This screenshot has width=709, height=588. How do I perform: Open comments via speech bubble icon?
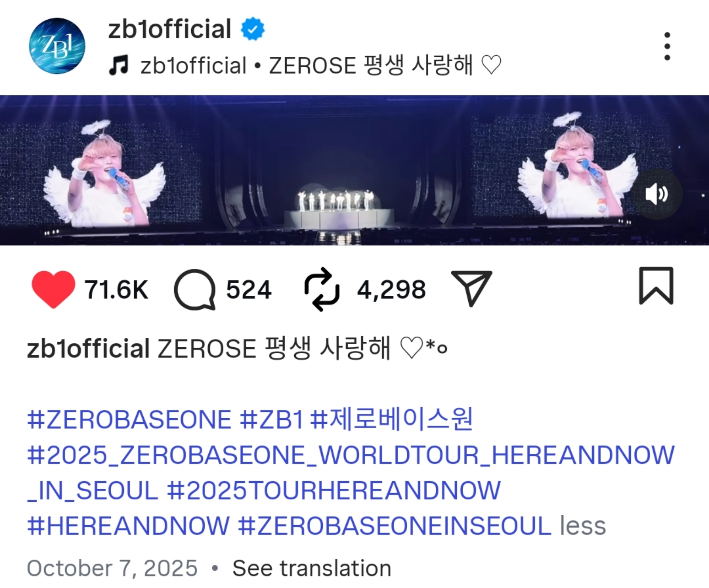coord(195,289)
